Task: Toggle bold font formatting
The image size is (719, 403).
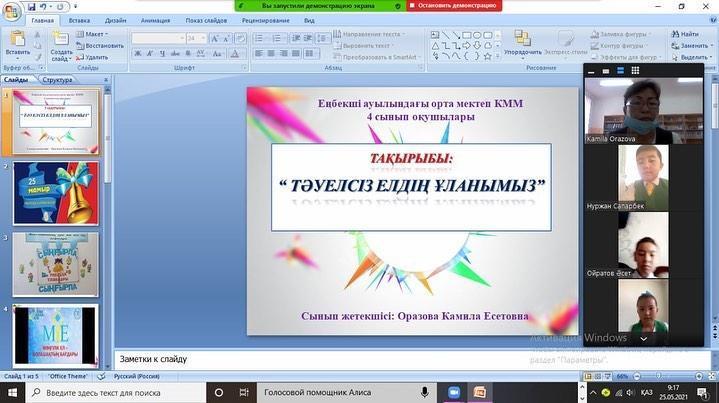Action: (x=136, y=53)
